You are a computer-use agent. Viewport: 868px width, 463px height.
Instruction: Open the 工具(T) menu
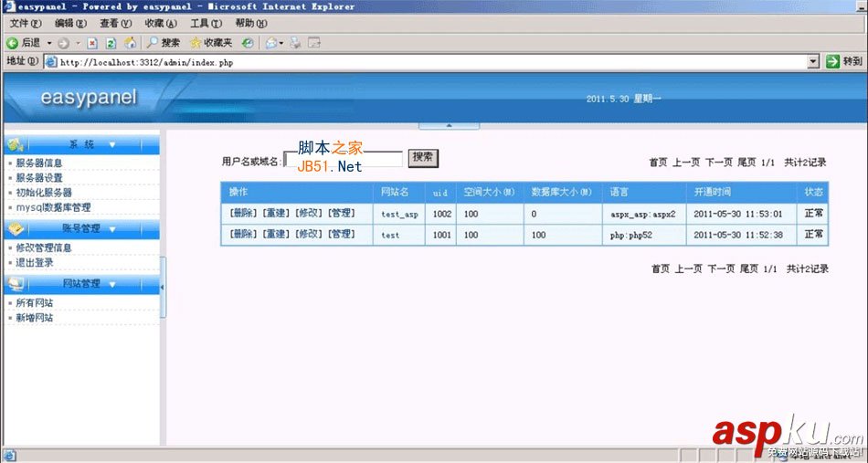(x=206, y=23)
